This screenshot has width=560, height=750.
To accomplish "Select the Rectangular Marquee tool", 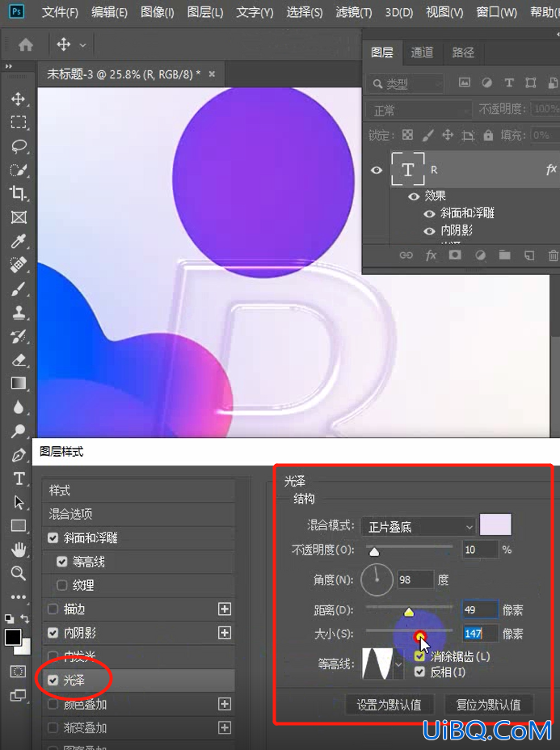I will [18, 123].
